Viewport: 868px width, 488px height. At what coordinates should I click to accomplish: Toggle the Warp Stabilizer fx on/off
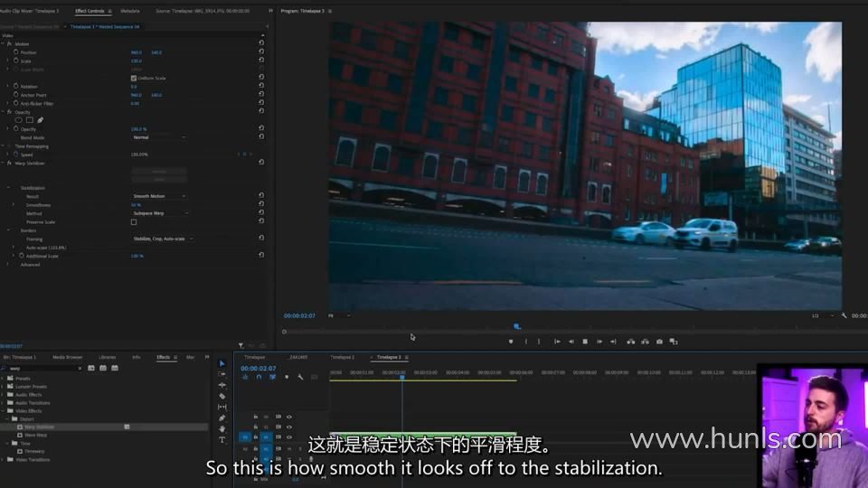tap(9, 164)
